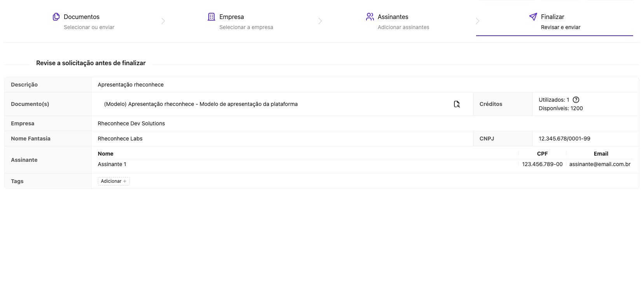Click the Documentos step icon
This screenshot has width=644, height=305.
tap(56, 17)
